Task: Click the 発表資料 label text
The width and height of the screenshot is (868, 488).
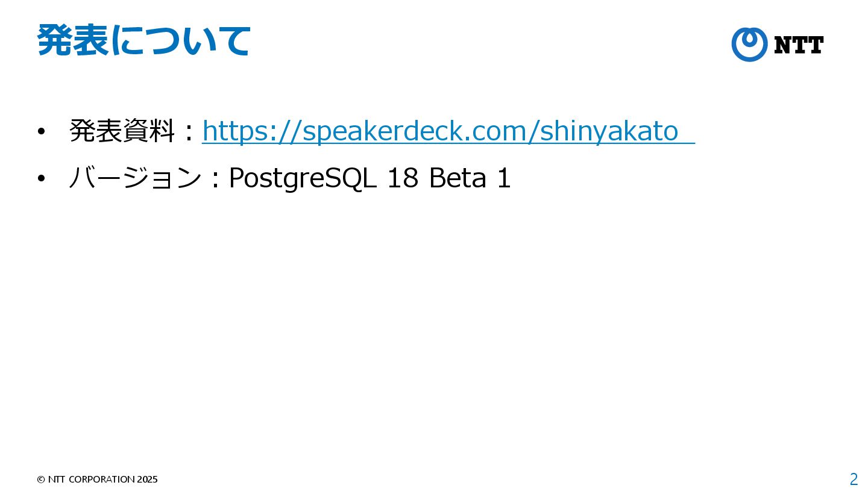Action: (122, 131)
